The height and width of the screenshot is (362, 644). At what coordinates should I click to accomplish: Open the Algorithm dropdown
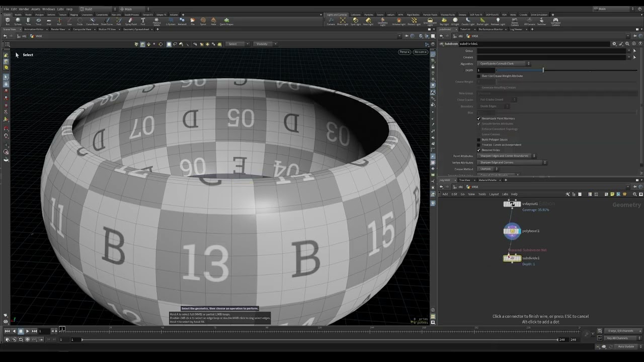pyautogui.click(x=504, y=64)
